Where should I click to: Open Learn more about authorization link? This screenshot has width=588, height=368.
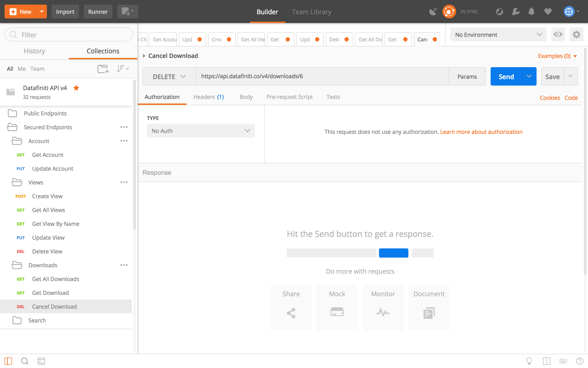pos(481,132)
